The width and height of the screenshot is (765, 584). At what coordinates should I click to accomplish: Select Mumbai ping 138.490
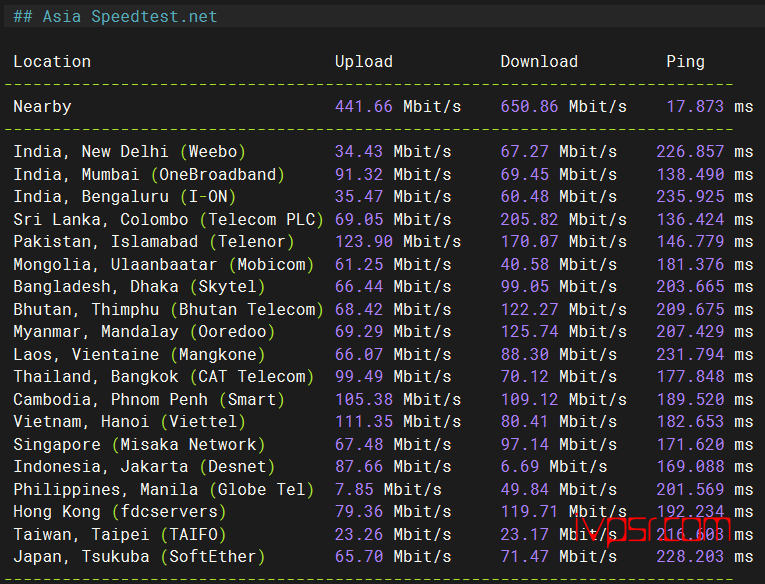tap(690, 174)
